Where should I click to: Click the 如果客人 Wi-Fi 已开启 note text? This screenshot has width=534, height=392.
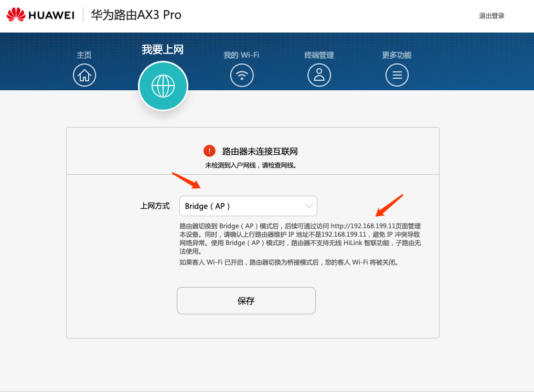289,262
